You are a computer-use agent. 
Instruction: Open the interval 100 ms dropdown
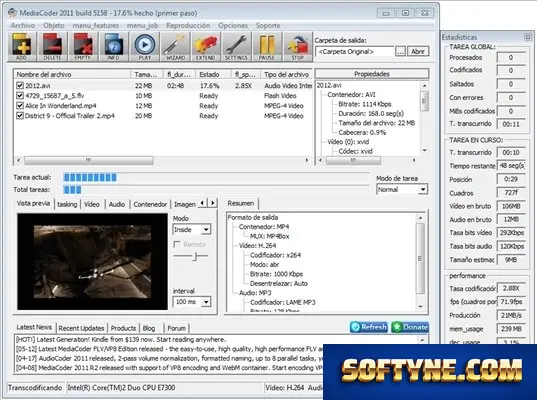coord(192,302)
